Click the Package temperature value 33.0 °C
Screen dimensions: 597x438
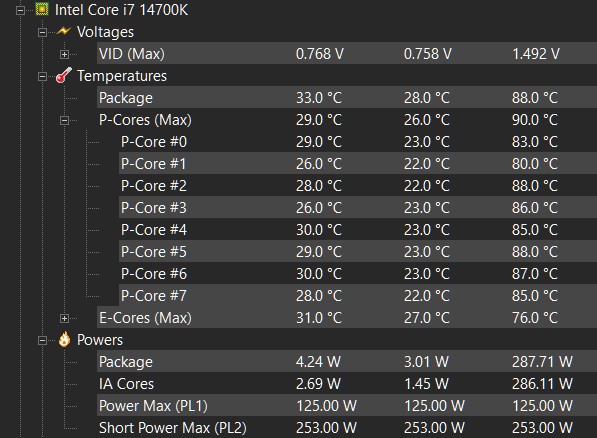pyautogui.click(x=319, y=98)
